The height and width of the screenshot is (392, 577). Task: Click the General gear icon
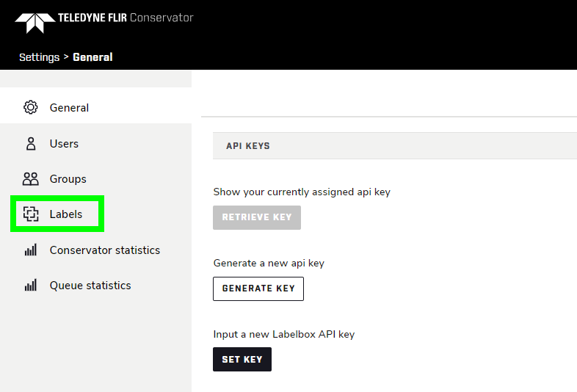tap(31, 108)
